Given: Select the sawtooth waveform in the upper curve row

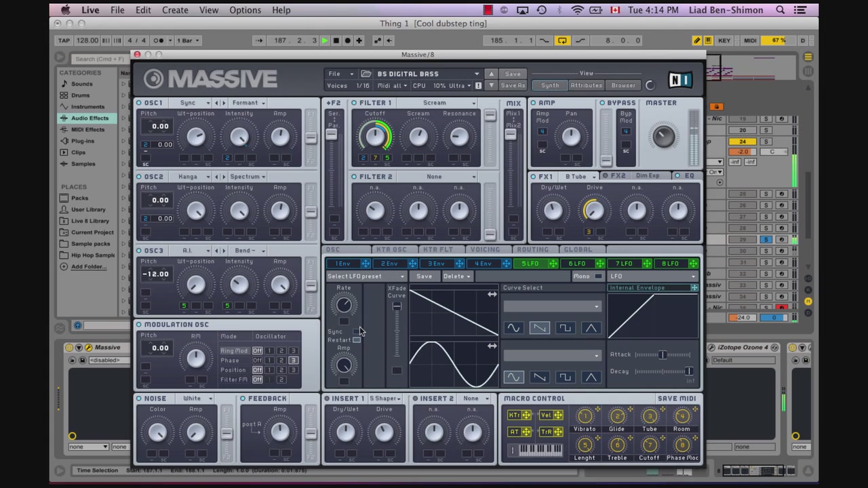Looking at the screenshot, I should [x=539, y=328].
